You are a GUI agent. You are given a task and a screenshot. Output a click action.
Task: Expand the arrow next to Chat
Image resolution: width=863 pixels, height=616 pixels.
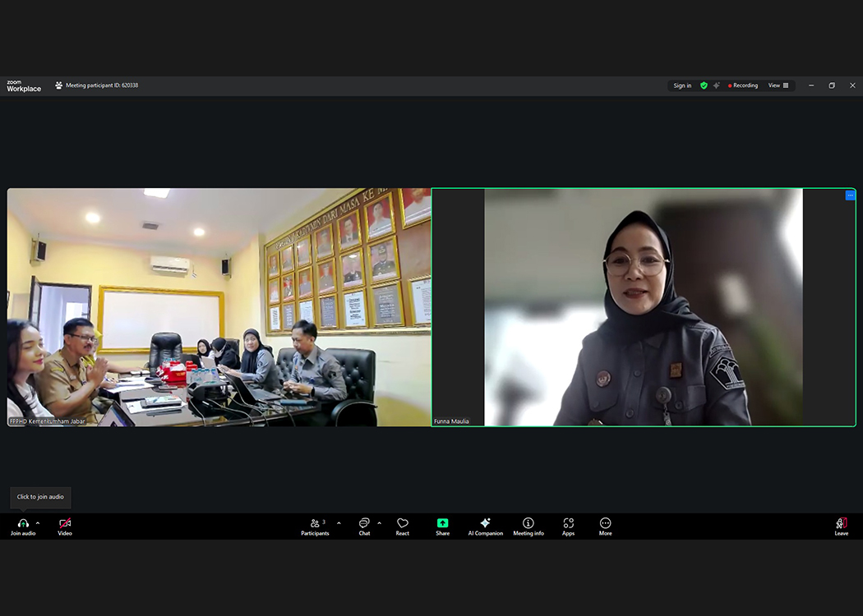click(x=379, y=523)
